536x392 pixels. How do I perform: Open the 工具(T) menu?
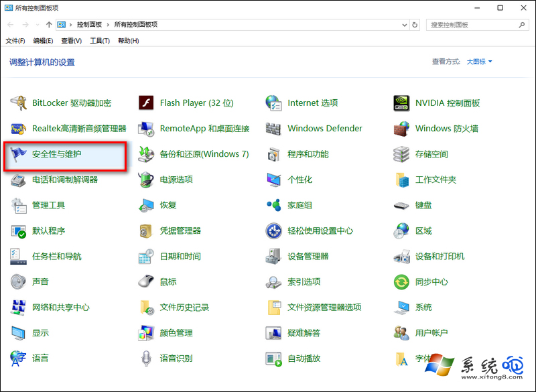pos(100,41)
